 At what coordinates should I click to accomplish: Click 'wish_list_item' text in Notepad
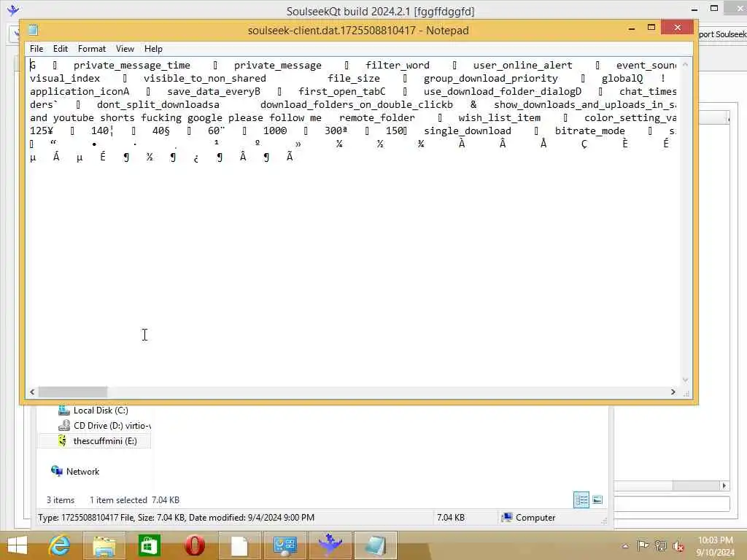(499, 117)
